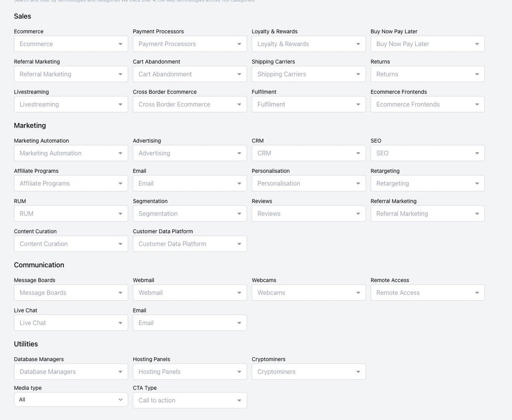Open the Reviews dropdown

pos(308,214)
